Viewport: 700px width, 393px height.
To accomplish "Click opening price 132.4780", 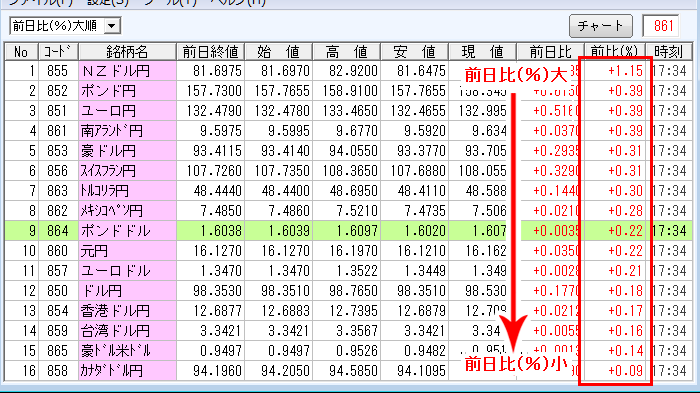I will coord(282,111).
